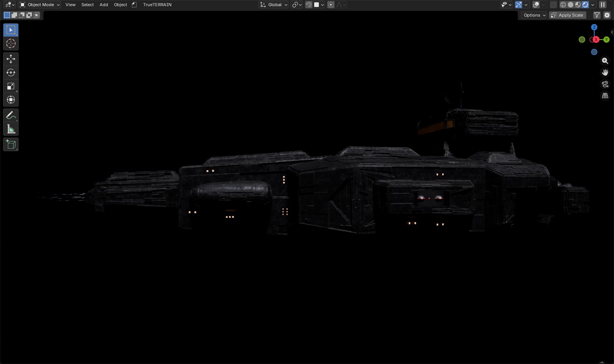
Task: Select the Select Box tool
Action: 11,30
